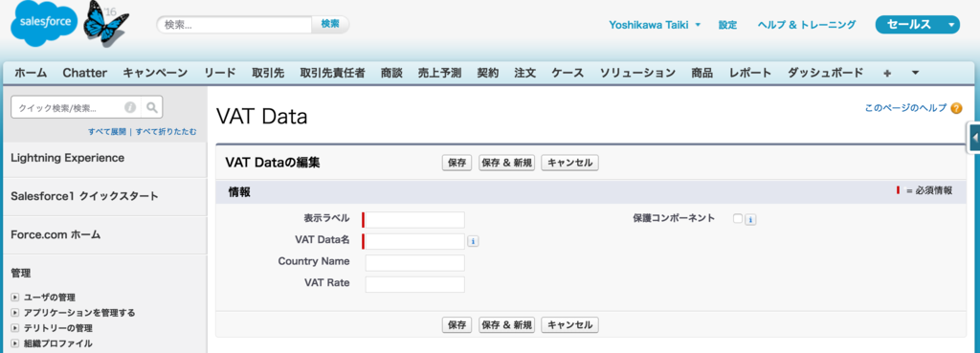Open the 取引先責任者 tab

[x=332, y=73]
